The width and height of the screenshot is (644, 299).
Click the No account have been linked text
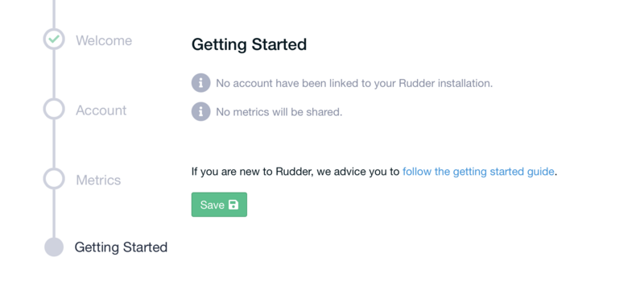[x=354, y=84]
